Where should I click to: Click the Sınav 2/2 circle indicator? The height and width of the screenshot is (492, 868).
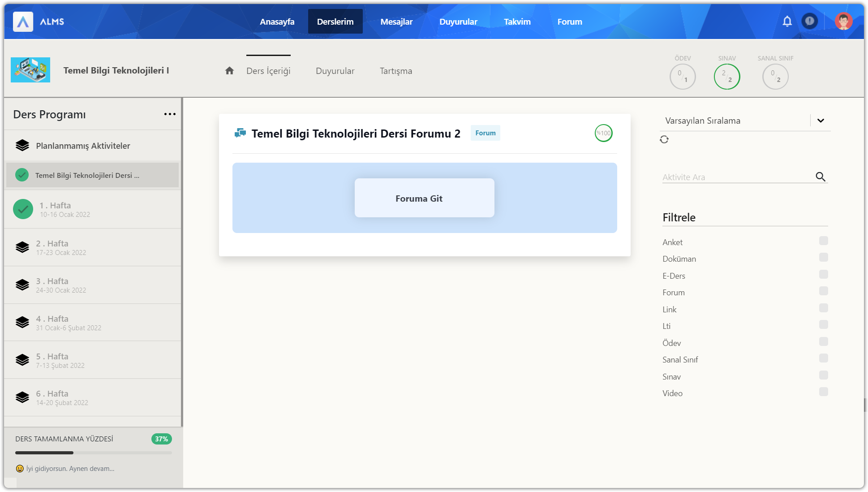[x=726, y=77]
